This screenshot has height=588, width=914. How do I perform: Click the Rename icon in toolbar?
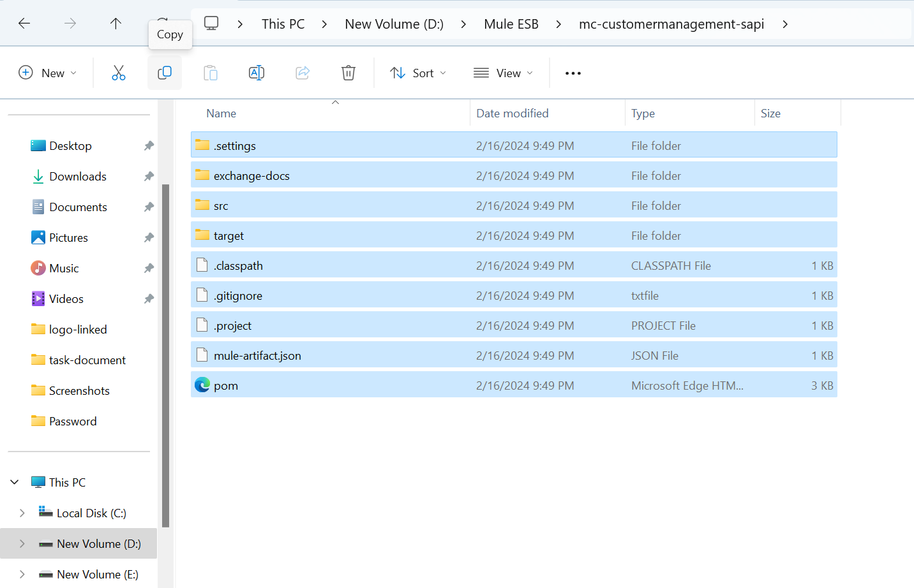coord(257,73)
